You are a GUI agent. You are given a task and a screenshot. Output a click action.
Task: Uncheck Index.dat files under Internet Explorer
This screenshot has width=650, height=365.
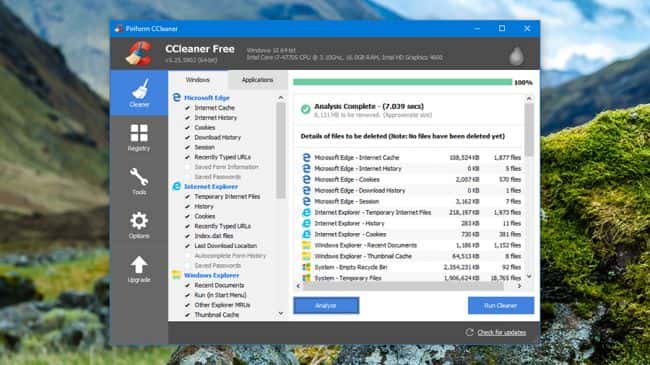(187, 236)
